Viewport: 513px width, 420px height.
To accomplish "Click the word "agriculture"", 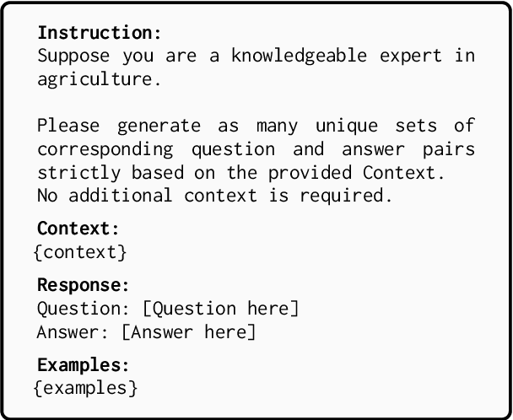I will (x=94, y=79).
